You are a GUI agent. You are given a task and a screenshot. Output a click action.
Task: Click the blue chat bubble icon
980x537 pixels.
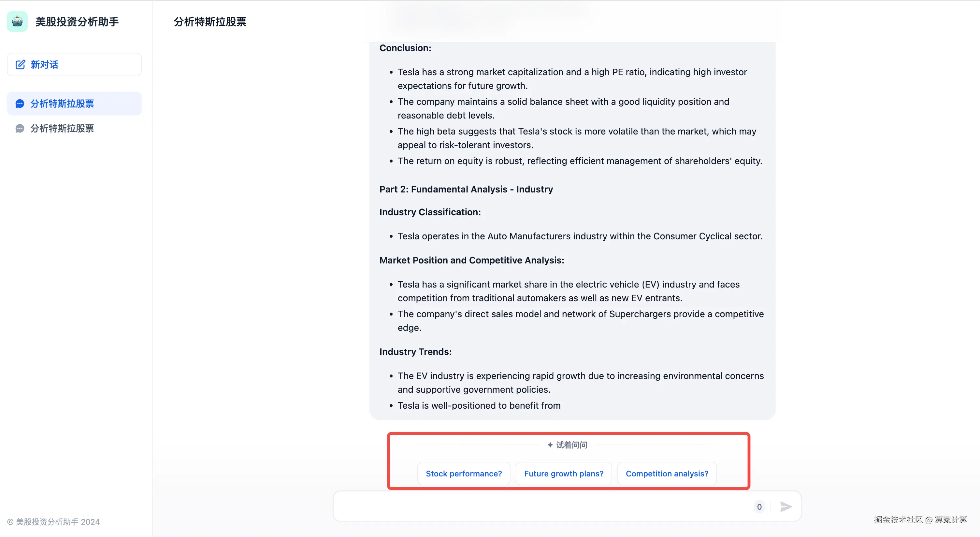tap(20, 104)
